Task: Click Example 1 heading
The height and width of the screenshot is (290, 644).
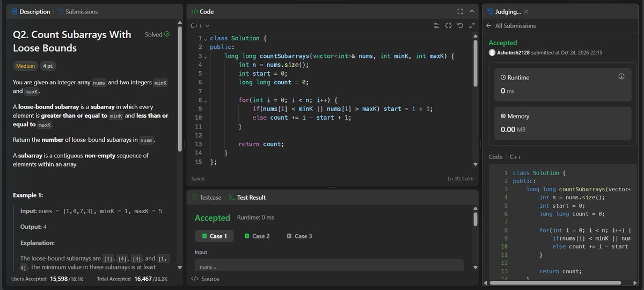Action: click(x=28, y=194)
